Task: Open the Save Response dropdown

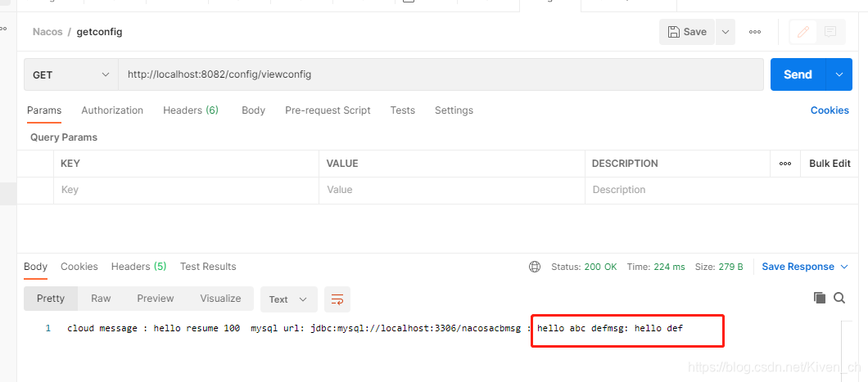Action: click(805, 267)
